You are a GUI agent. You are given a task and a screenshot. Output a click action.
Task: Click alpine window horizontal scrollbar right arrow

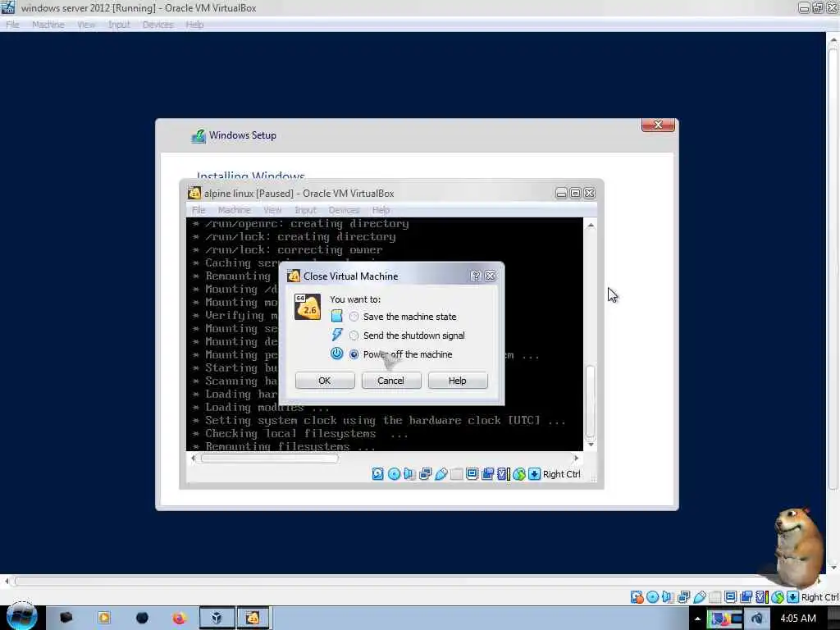(x=576, y=458)
